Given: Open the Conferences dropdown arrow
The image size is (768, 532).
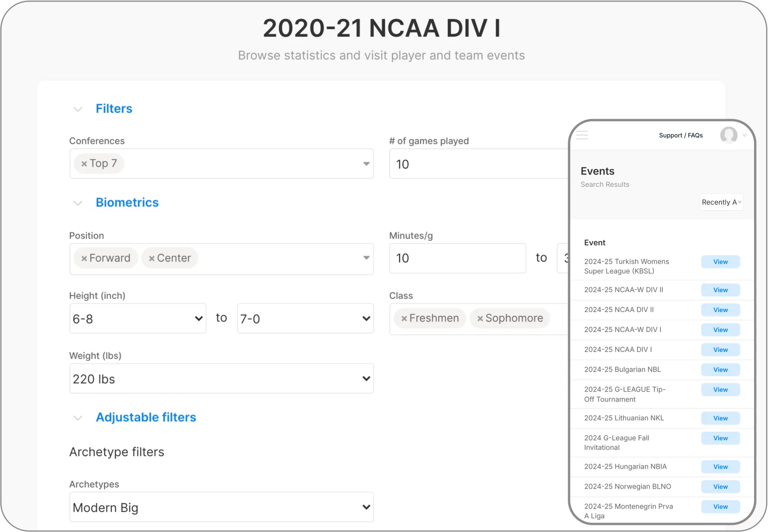Looking at the screenshot, I should click(x=366, y=164).
